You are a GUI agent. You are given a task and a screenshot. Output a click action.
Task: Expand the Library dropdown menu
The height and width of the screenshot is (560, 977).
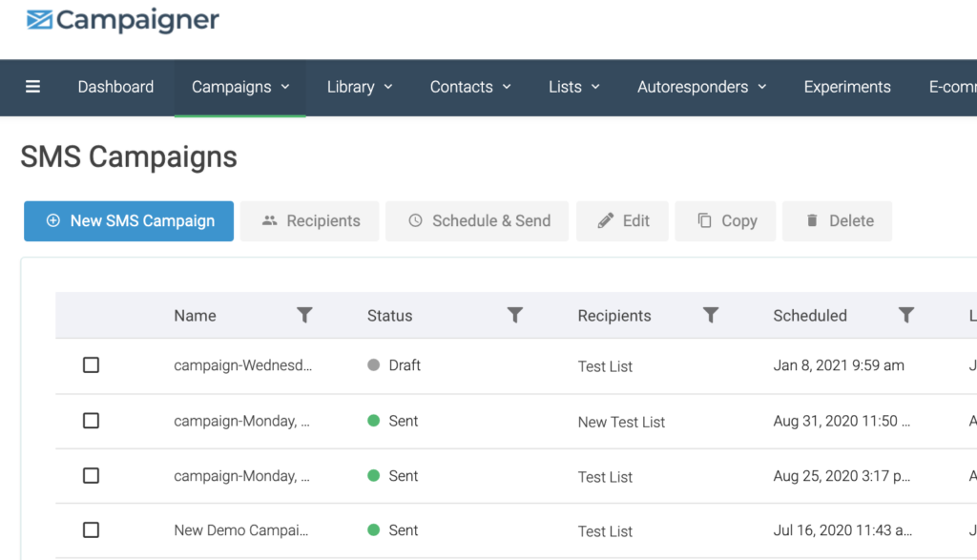pos(360,87)
